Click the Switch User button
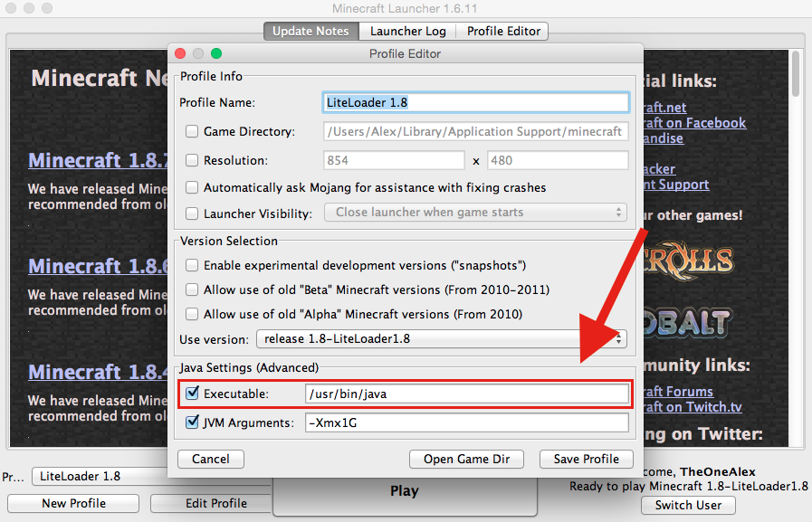This screenshot has height=522, width=812. pyautogui.click(x=688, y=505)
